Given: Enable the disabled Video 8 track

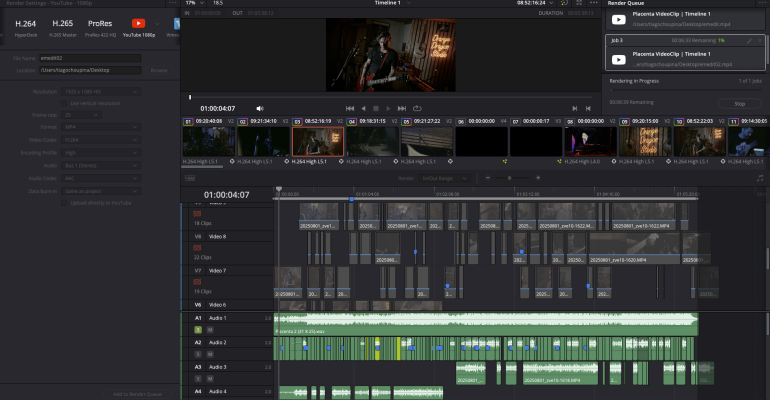Looking at the screenshot, I should pyautogui.click(x=197, y=248).
